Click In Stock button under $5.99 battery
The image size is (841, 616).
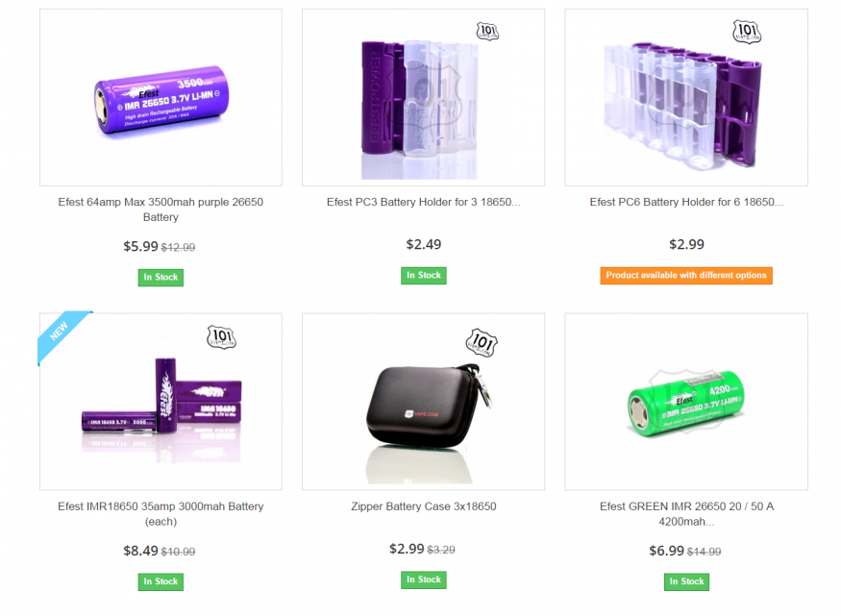[161, 277]
